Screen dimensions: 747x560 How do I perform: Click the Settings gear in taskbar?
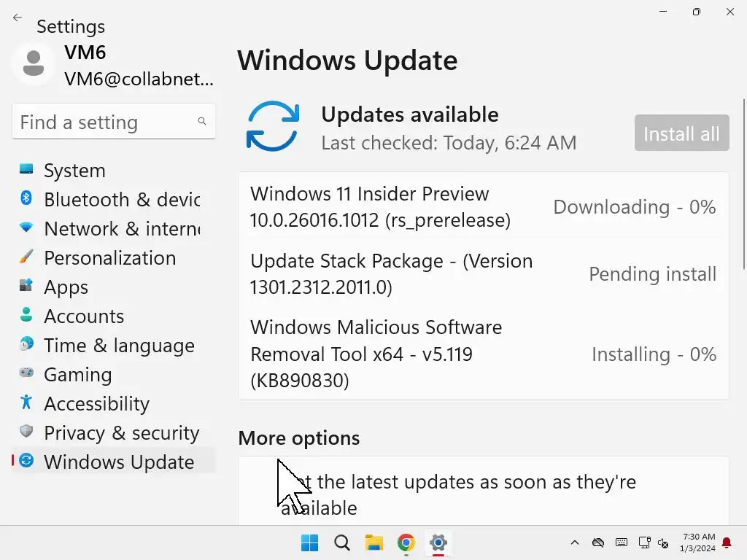[x=438, y=542]
